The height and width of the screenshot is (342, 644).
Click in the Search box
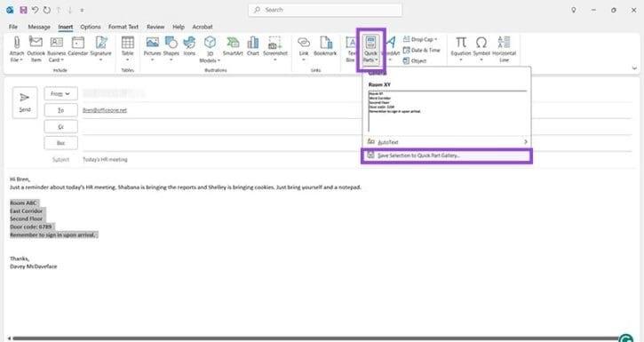click(325, 10)
